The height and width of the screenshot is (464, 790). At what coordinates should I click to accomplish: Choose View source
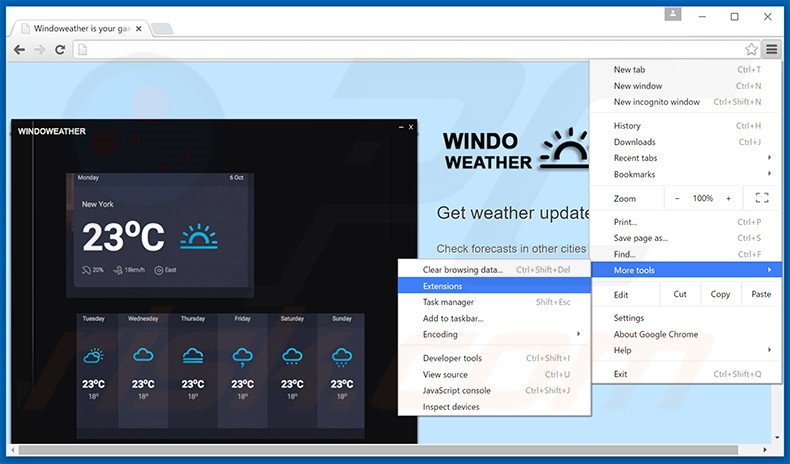pos(494,374)
